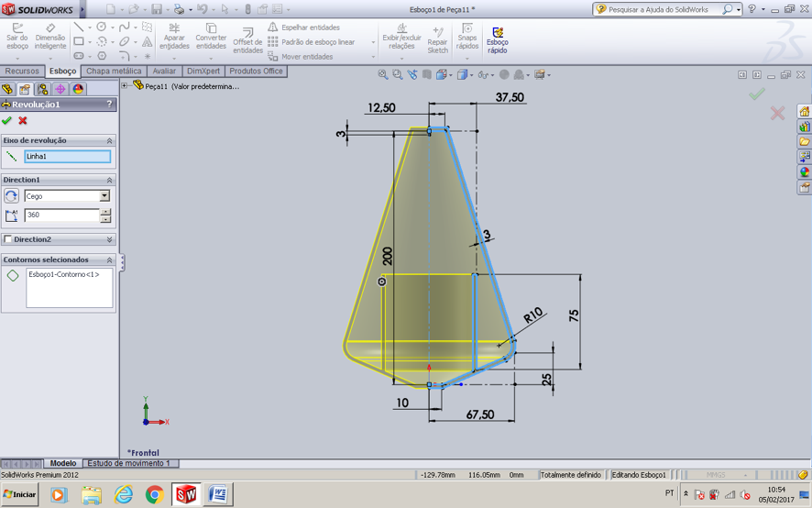Open SolidWorks Resources task pane
This screenshot has height=508, width=812.
pyautogui.click(x=805, y=112)
